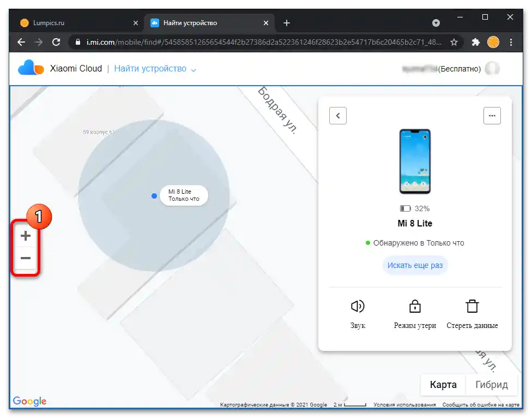Image resolution: width=532 pixels, height=418 pixels.
Task: Open Условия использования link
Action: [404, 404]
